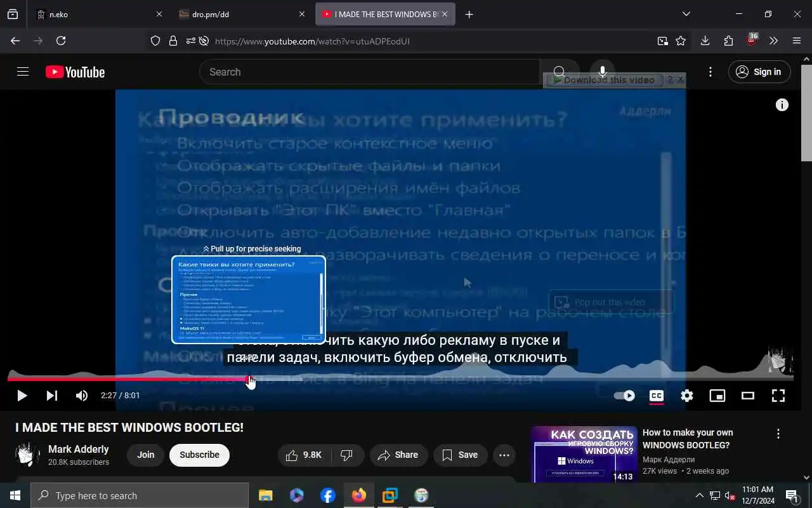Expand the list all tabs chevron
The height and width of the screenshot is (508, 812).
(686, 14)
